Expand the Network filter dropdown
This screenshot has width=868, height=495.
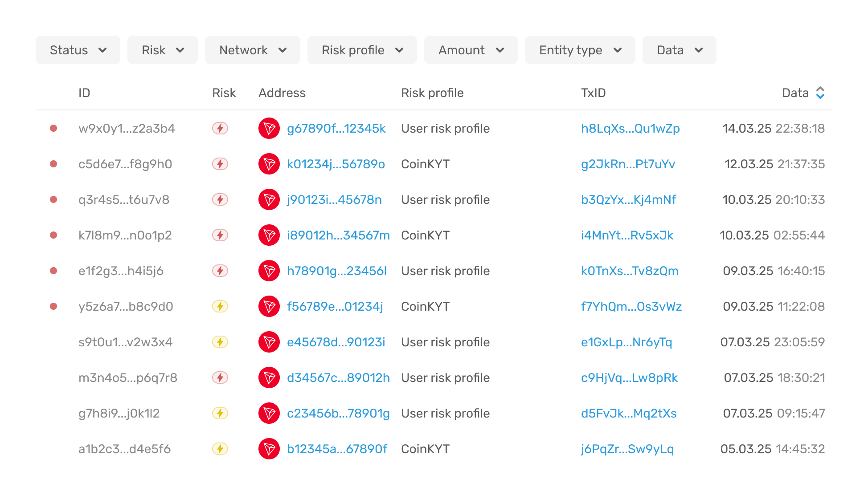253,50
